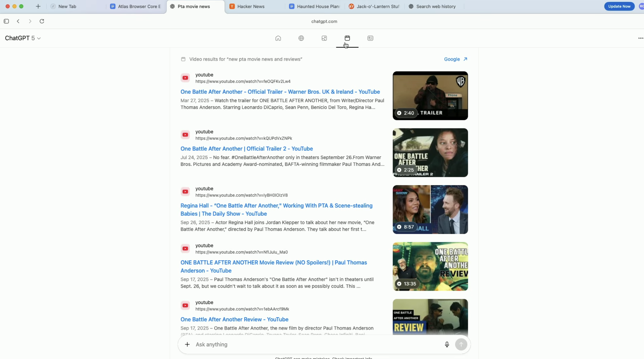The width and height of the screenshot is (644, 359).
Task: Open a new browser tab
Action: click(38, 6)
